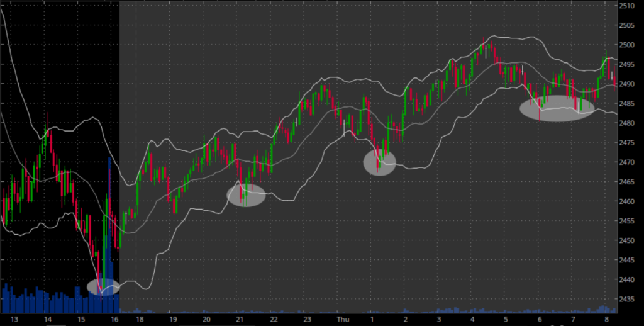Select the 16 time axis label

click(114, 320)
